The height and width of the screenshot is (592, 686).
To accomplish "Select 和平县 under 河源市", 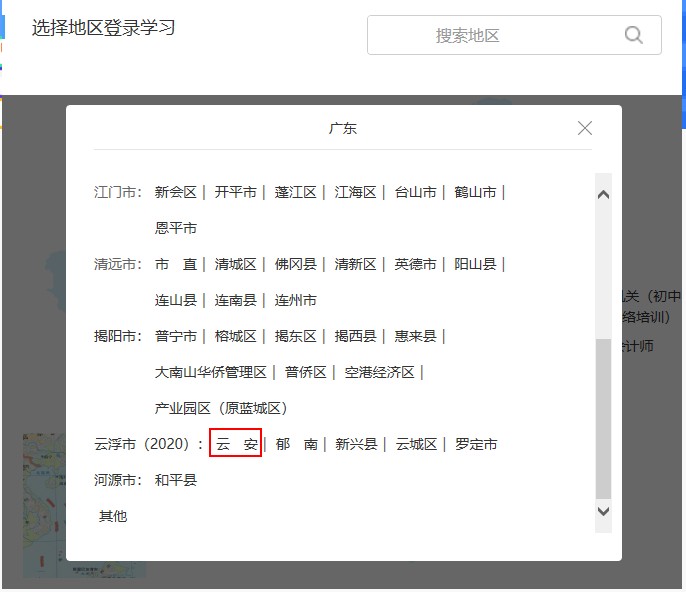I will pyautogui.click(x=175, y=480).
